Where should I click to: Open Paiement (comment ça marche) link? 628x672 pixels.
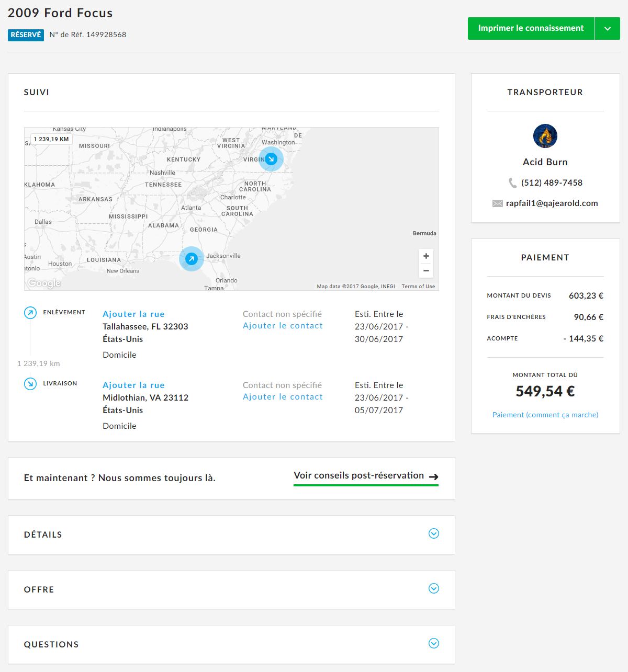[545, 415]
